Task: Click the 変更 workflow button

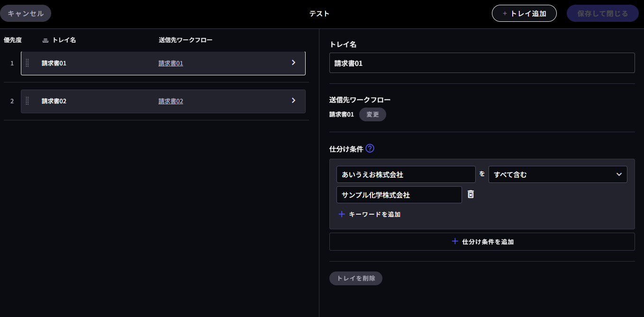Action: click(x=372, y=115)
